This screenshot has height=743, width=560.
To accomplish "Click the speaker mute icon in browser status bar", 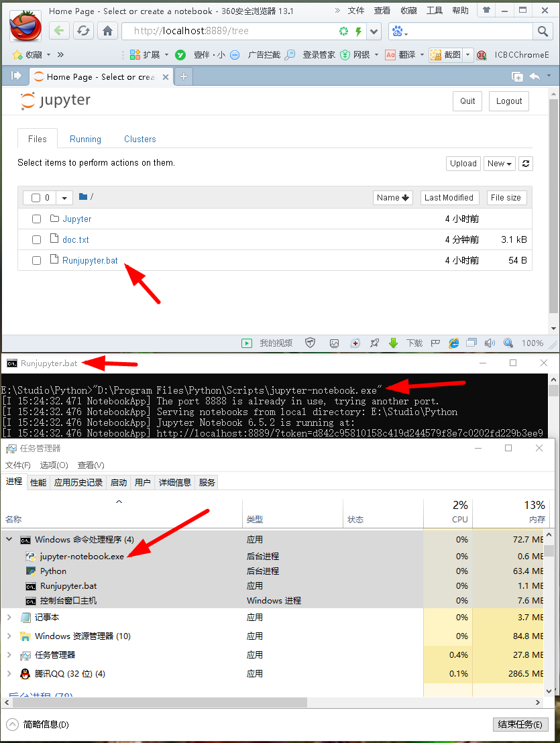I will point(490,343).
